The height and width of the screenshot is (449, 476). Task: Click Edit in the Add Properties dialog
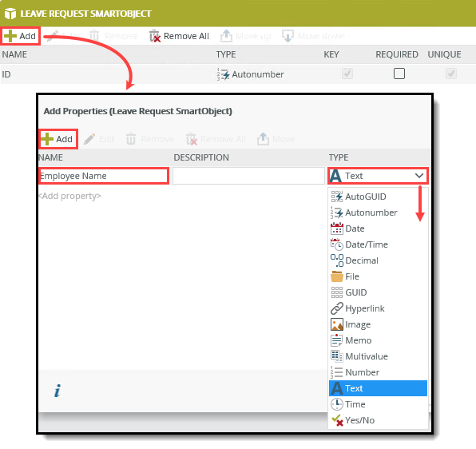click(99, 139)
